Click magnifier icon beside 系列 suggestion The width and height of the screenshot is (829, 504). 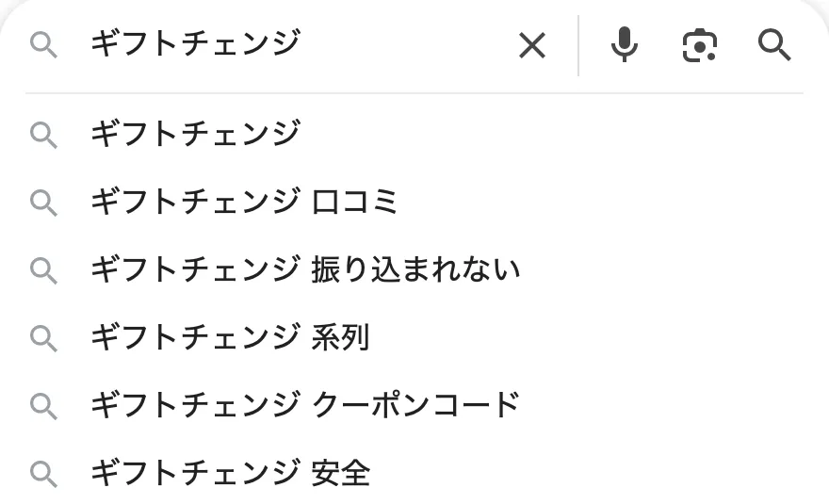(43, 337)
